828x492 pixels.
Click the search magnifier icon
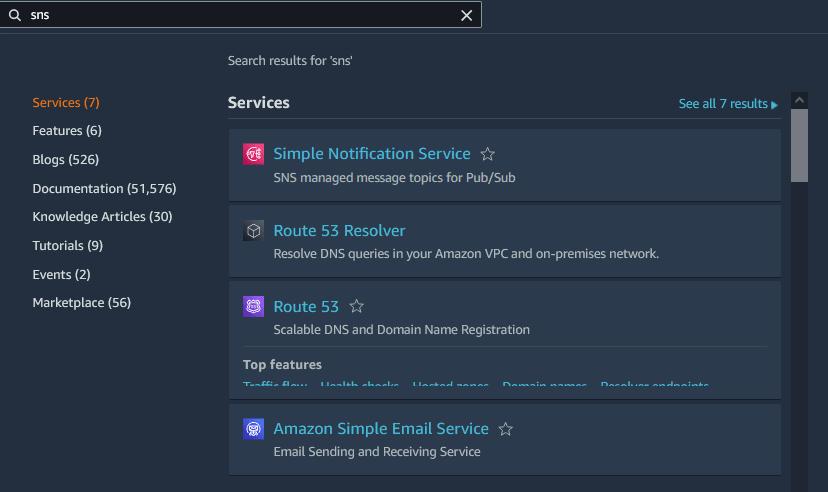pos(15,15)
